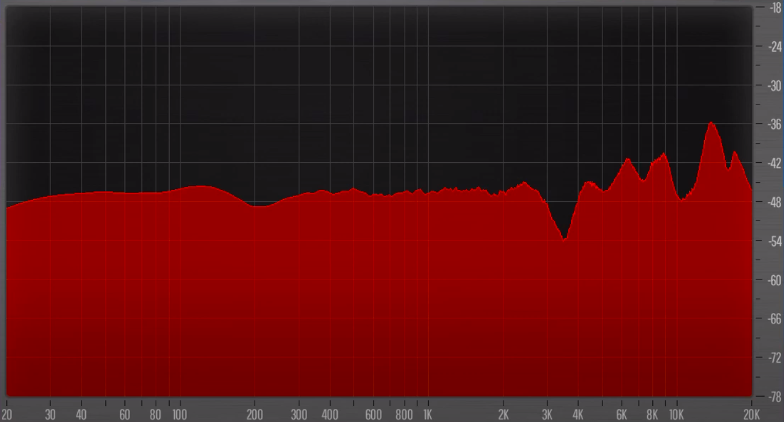Click the deepest spectrum dip between 3K and 4K
The height and width of the screenshot is (422, 784).
[x=564, y=238]
